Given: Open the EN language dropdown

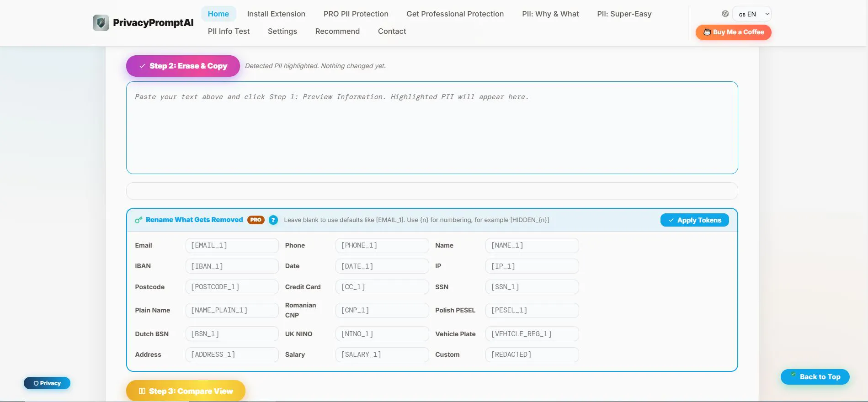Looking at the screenshot, I should point(752,14).
